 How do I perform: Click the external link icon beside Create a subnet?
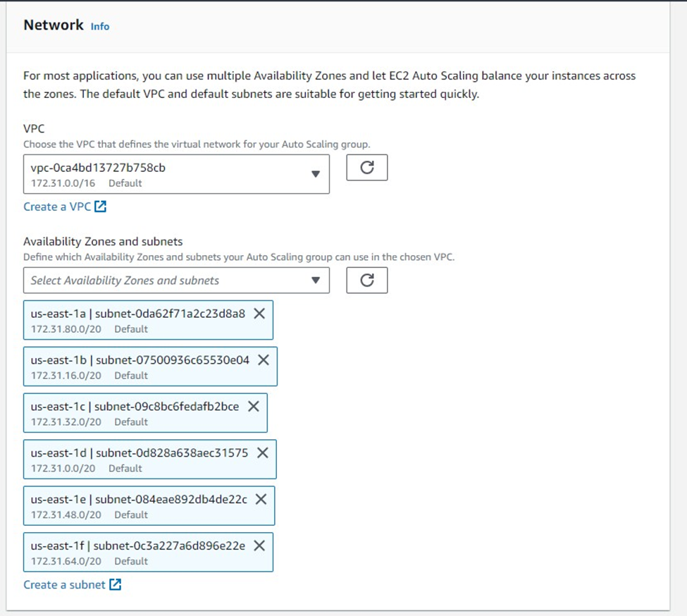coord(116,584)
